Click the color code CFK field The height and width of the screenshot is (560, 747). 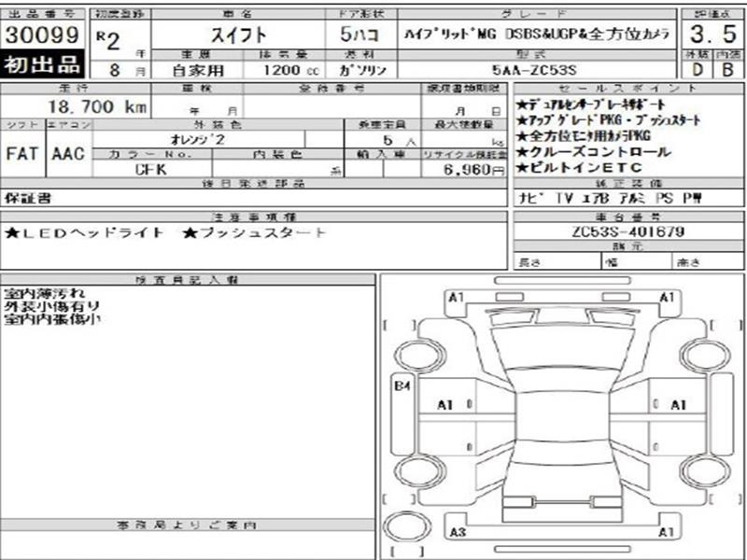point(151,170)
